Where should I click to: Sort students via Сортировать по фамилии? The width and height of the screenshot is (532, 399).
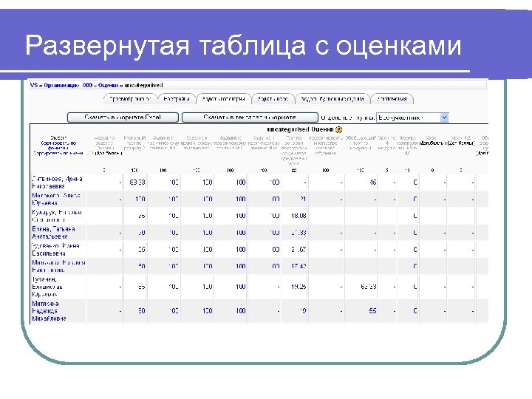(58, 146)
